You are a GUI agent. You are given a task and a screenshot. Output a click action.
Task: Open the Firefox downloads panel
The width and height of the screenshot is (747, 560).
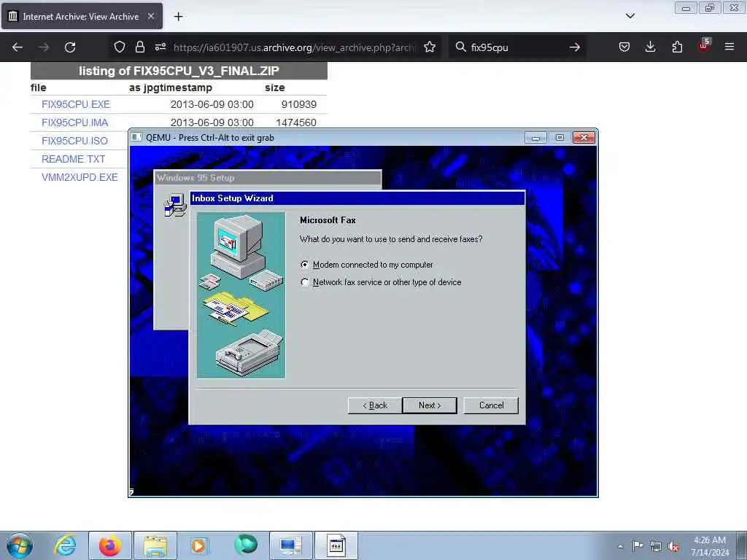[x=650, y=47]
